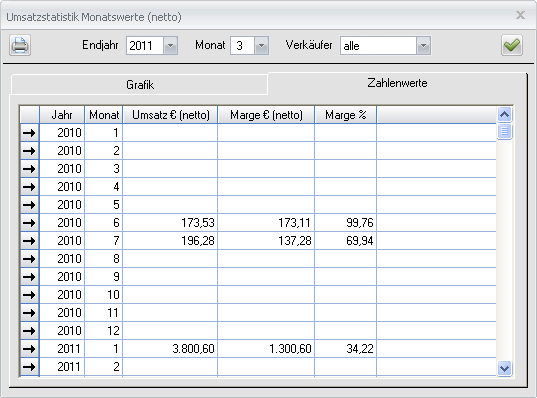Click Umsatz value 196,28
Image resolution: width=537 pixels, height=398 pixels.
point(198,241)
